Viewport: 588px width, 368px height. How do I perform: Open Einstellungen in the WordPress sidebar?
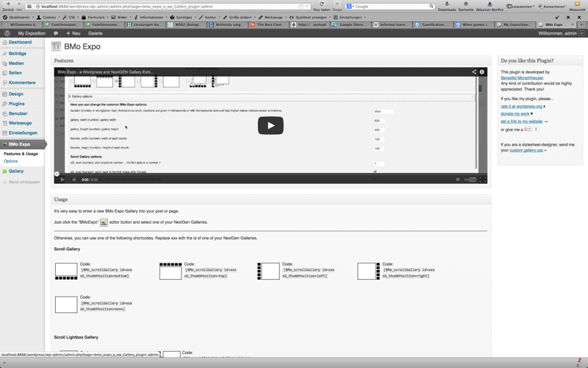click(22, 133)
